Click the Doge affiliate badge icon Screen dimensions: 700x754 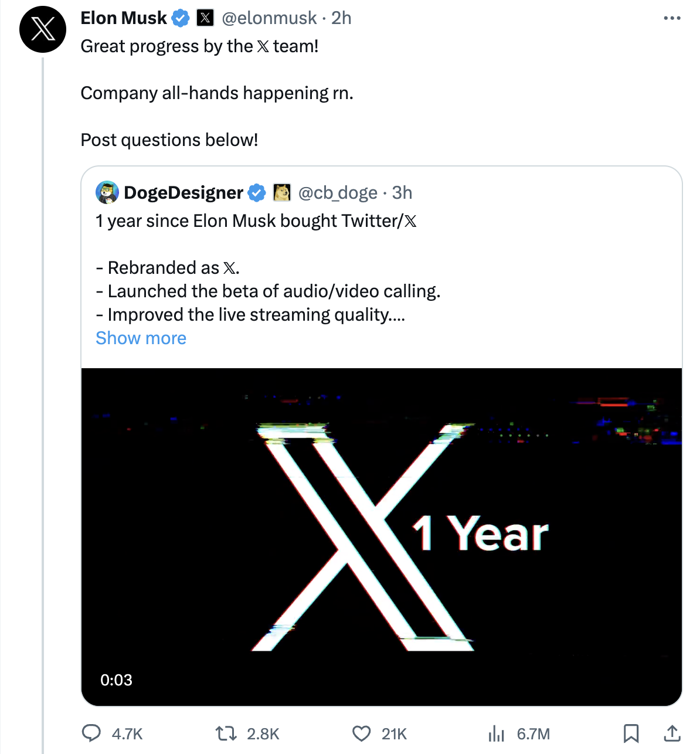(282, 192)
